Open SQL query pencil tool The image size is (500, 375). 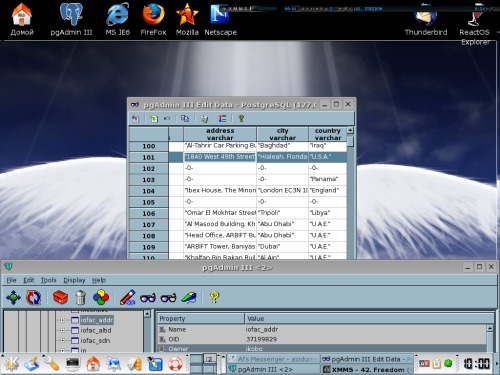[128, 297]
